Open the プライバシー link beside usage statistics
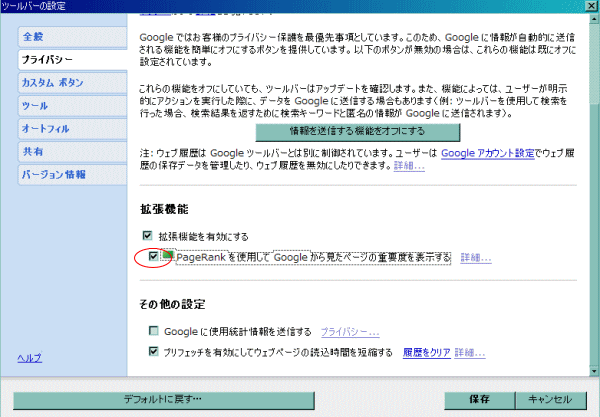 point(350,332)
